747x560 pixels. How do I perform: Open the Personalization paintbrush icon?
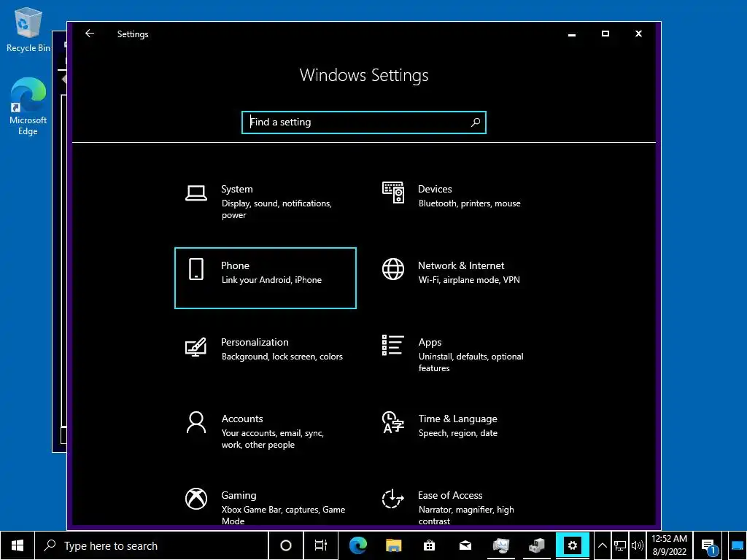pyautogui.click(x=196, y=346)
